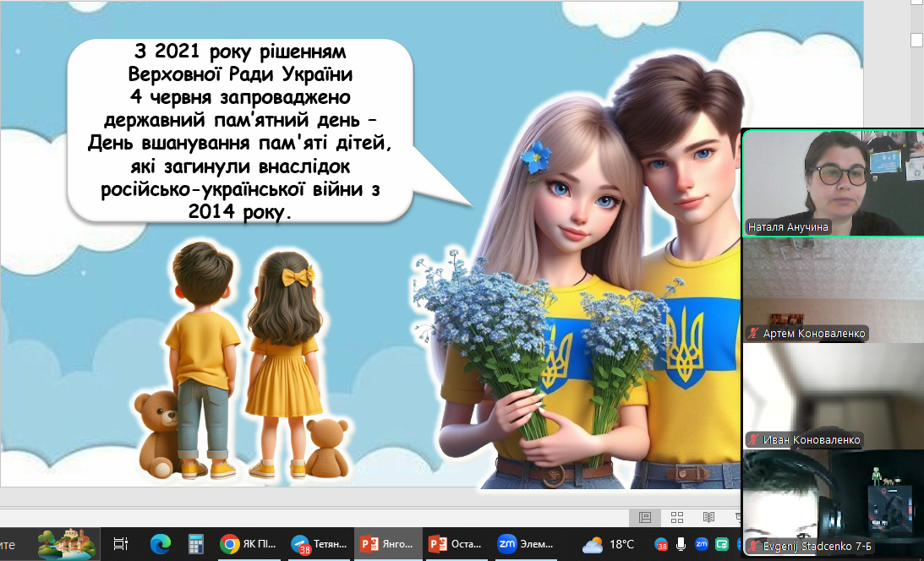Select Наталя Анучина's video tile

click(x=834, y=183)
